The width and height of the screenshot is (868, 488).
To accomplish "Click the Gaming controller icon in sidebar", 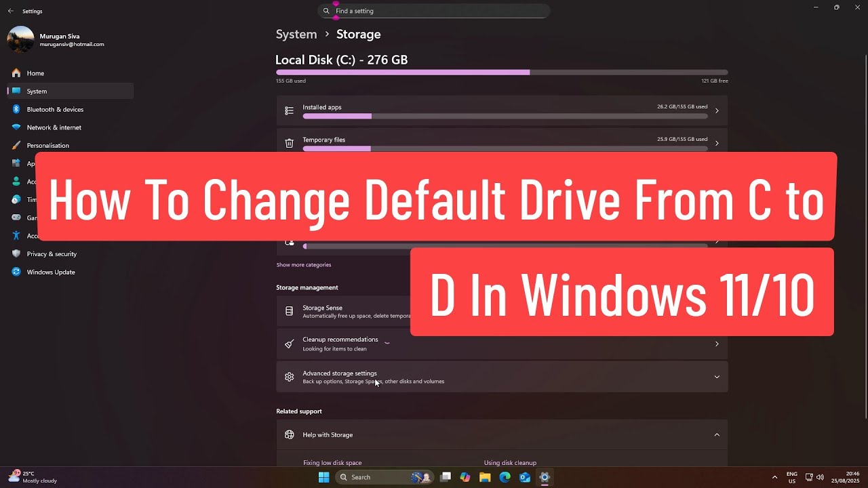I will click(16, 218).
